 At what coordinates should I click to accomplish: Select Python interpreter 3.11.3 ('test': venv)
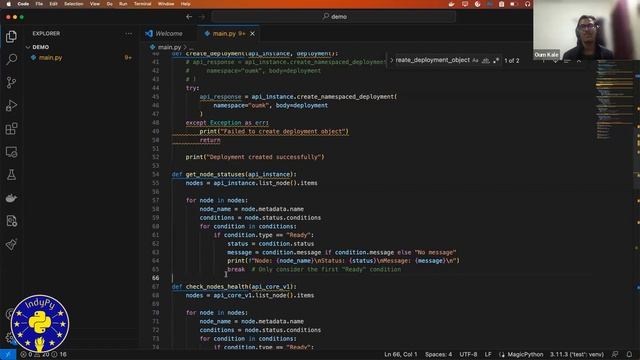[577, 354]
